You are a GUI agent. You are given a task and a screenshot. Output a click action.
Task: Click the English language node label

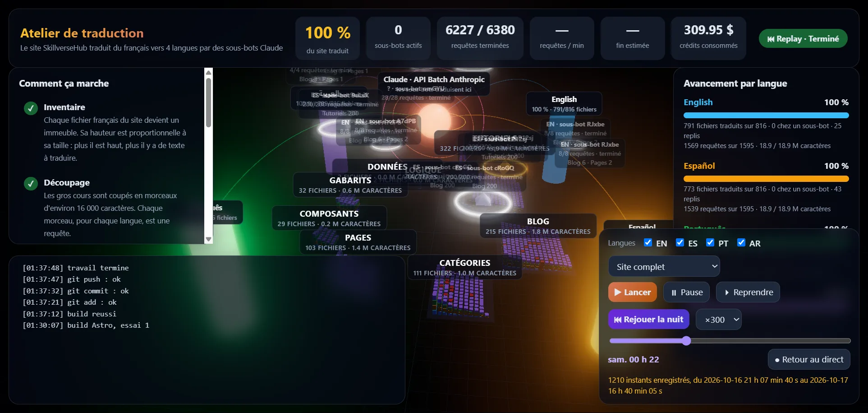coord(564,104)
